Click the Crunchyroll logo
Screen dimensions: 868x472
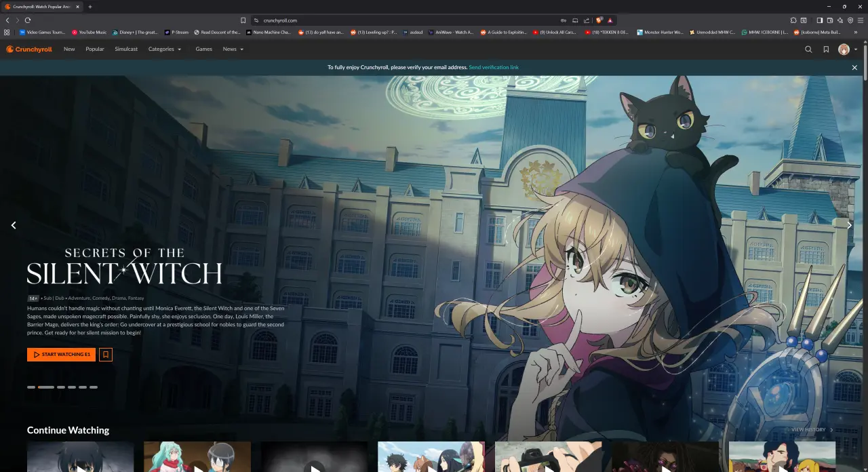click(29, 49)
